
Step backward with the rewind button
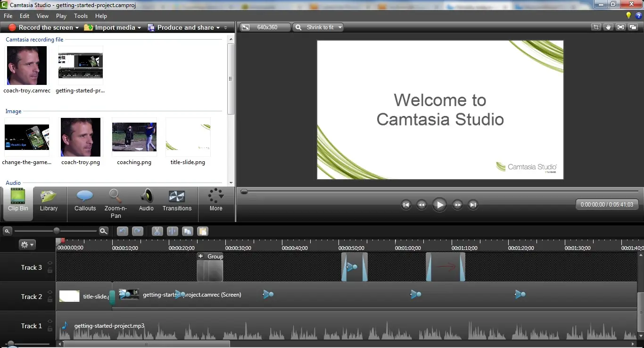(x=421, y=205)
